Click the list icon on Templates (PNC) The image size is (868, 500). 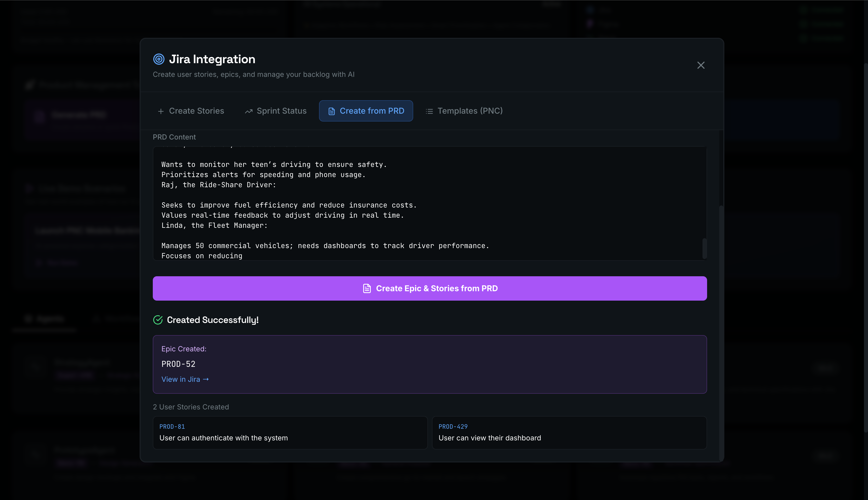click(429, 111)
